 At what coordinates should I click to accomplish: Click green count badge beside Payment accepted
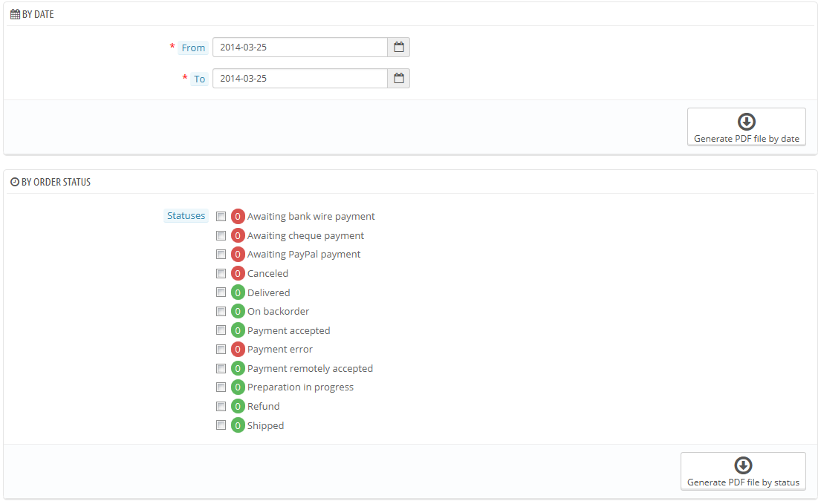238,330
